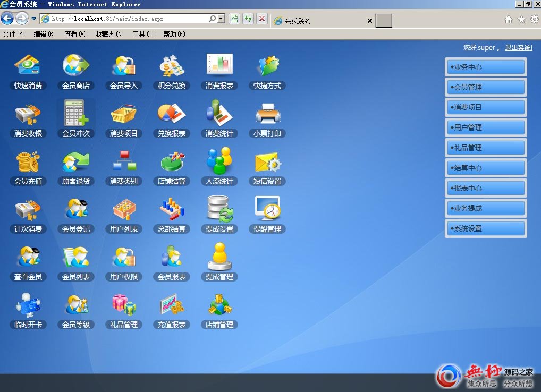Expand the 业务提成 sidebar section

486,208
